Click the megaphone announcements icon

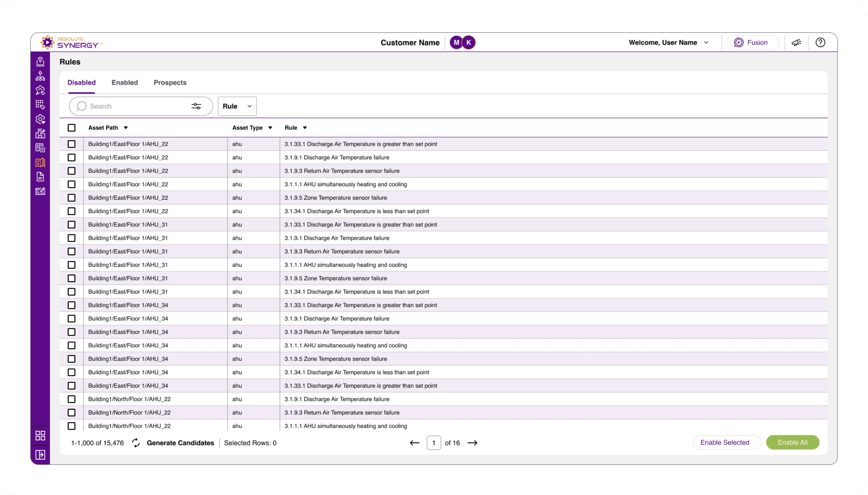tap(796, 42)
